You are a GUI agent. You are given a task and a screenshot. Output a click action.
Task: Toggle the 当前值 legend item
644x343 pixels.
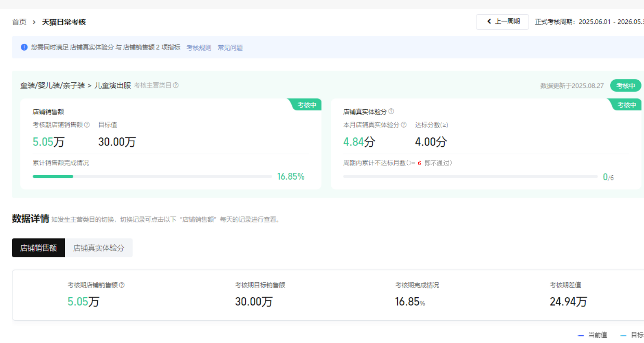(593, 335)
